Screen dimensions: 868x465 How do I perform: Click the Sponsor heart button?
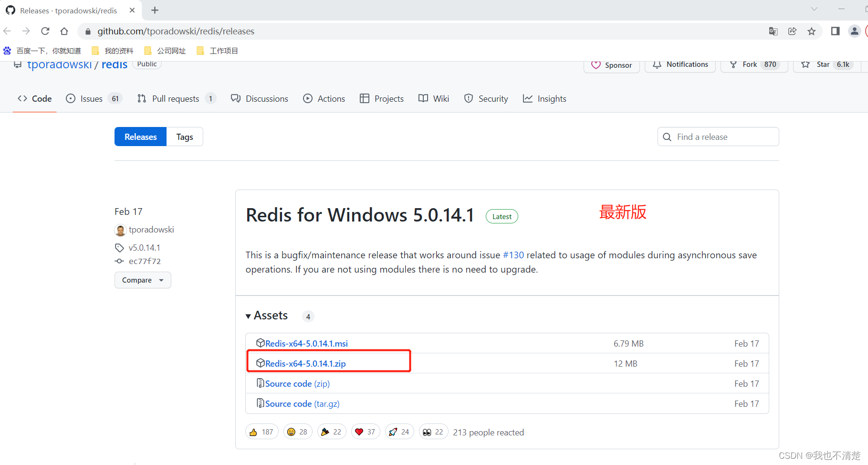(612, 65)
